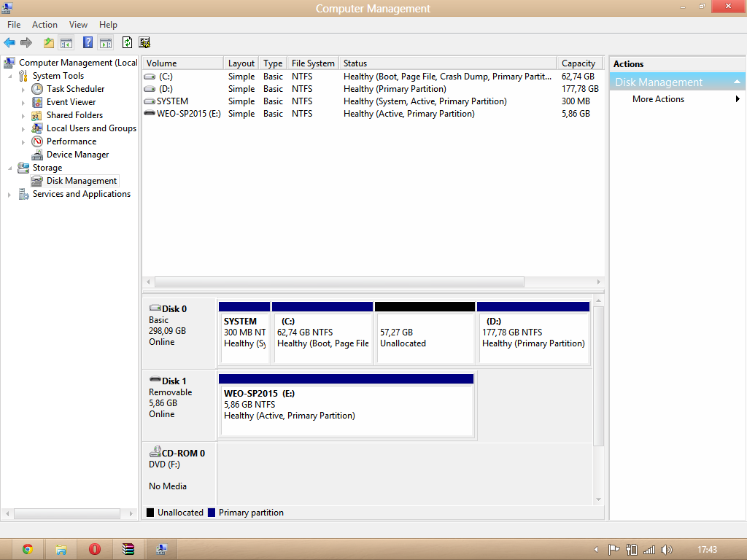Select Disk Management under Storage
Screen dimensions: 747x560
[82, 181]
